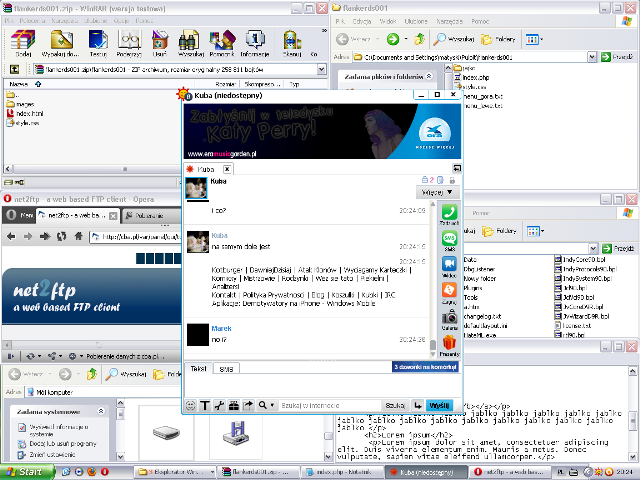Click the SMS icon in chat sidebar

pos(450,241)
